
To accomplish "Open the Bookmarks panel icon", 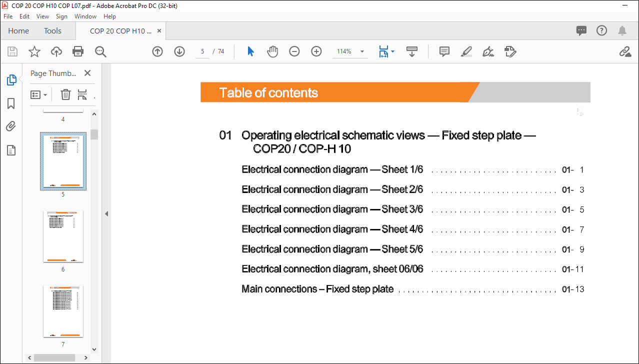I will tap(11, 103).
